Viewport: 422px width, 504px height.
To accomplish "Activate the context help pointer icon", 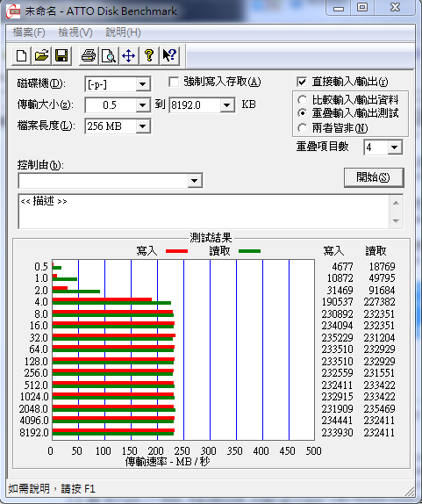I will (x=169, y=56).
